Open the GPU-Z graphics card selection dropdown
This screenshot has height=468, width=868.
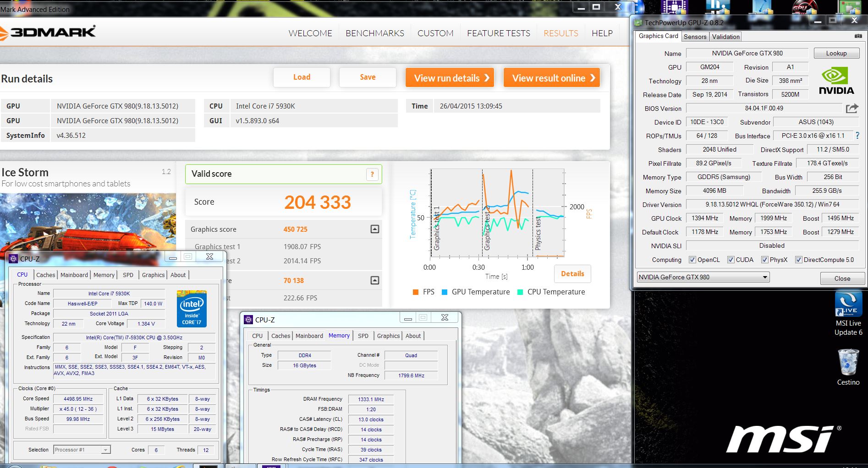point(703,277)
